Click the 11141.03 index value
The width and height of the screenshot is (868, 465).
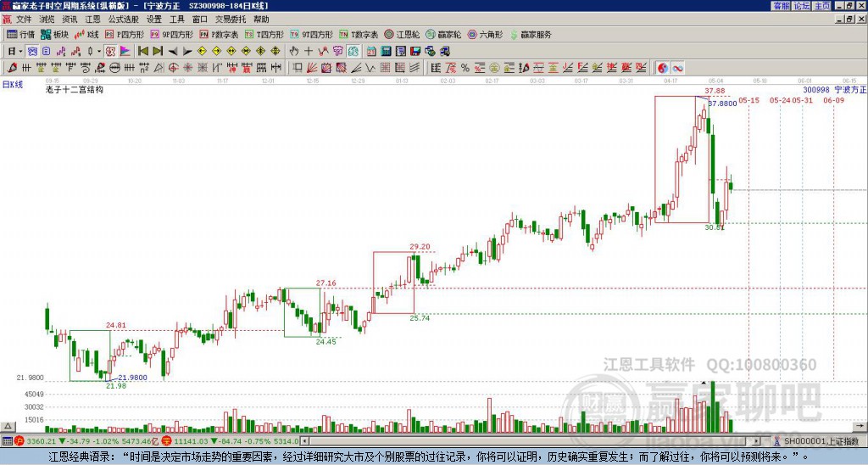pyautogui.click(x=192, y=441)
